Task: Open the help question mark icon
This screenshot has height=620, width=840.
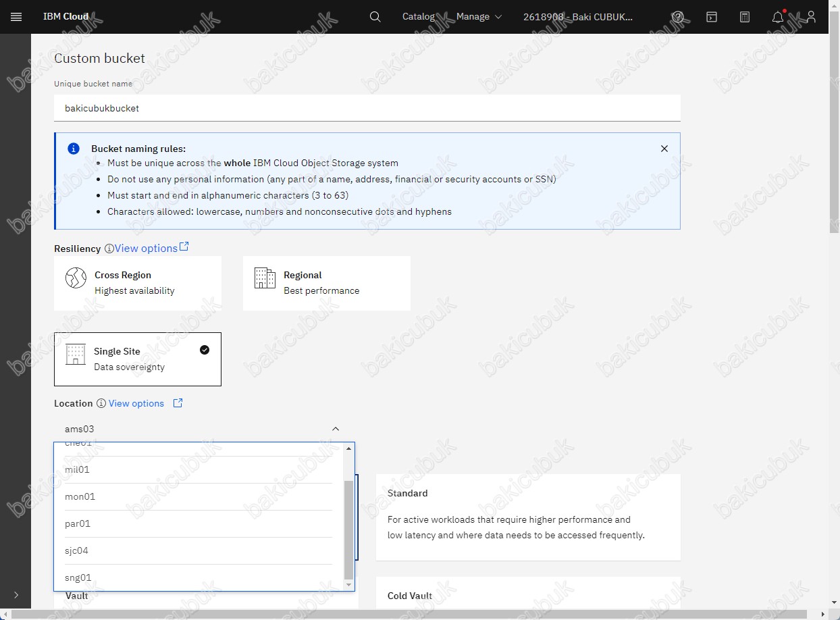Action: [x=678, y=17]
